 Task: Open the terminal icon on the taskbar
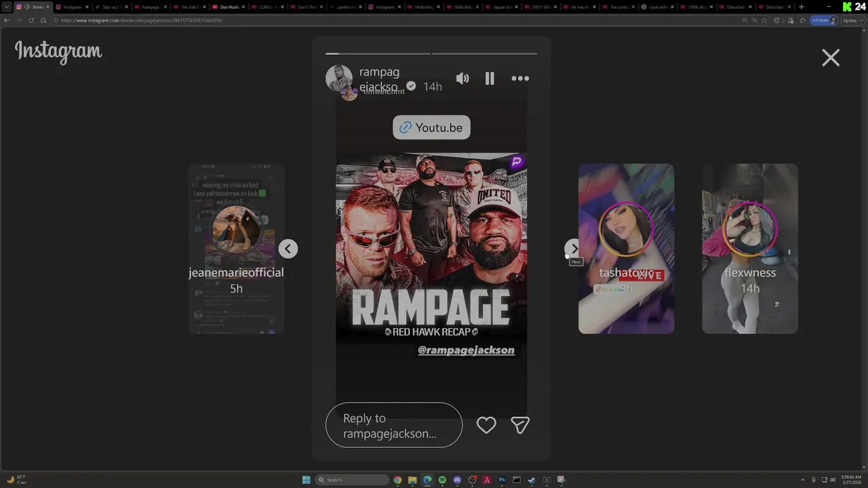point(517,480)
